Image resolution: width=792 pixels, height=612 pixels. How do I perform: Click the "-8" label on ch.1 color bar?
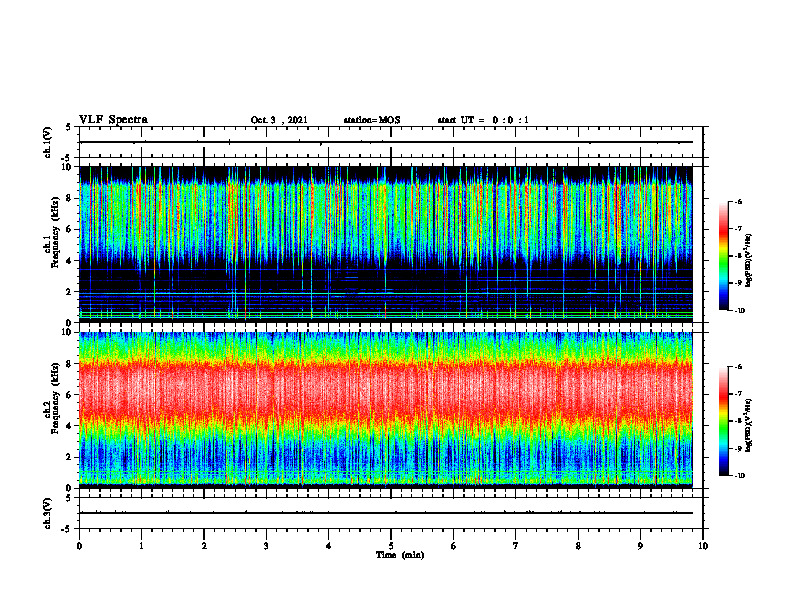pos(738,256)
